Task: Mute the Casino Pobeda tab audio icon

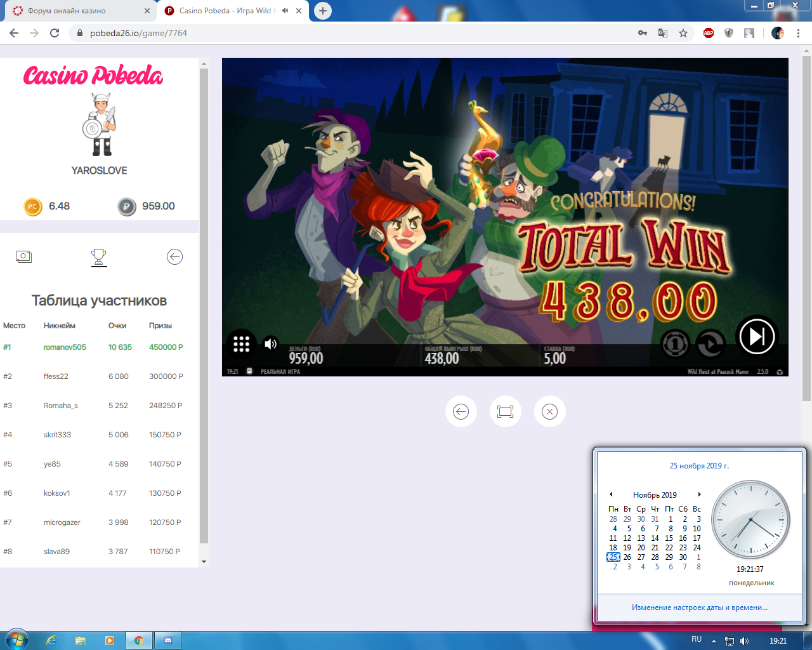Action: (285, 11)
